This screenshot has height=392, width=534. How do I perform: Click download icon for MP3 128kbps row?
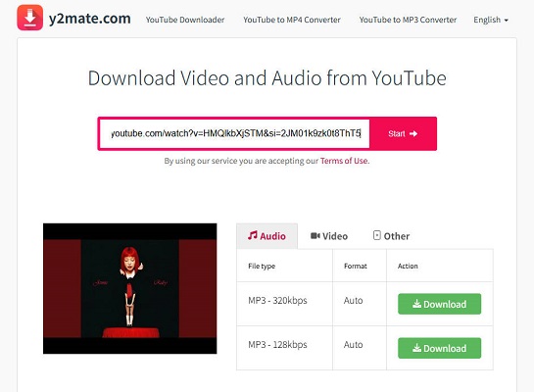[x=416, y=348]
